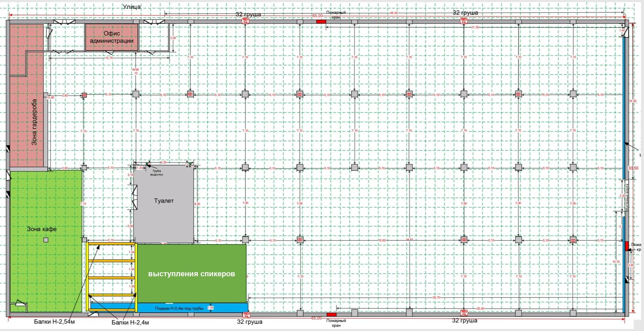Click the "Балки H-2,4м" annotation
This screenshot has width=644, height=331.
[x=130, y=322]
